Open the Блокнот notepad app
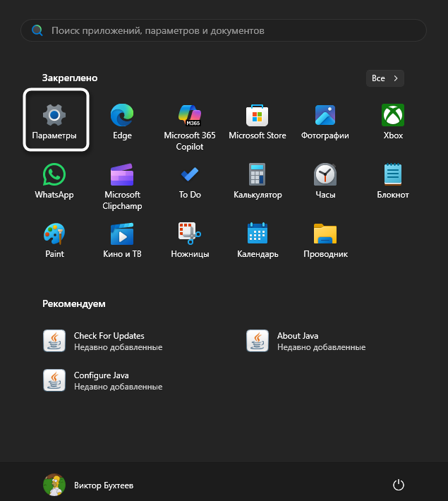The height and width of the screenshot is (501, 448). tap(393, 181)
